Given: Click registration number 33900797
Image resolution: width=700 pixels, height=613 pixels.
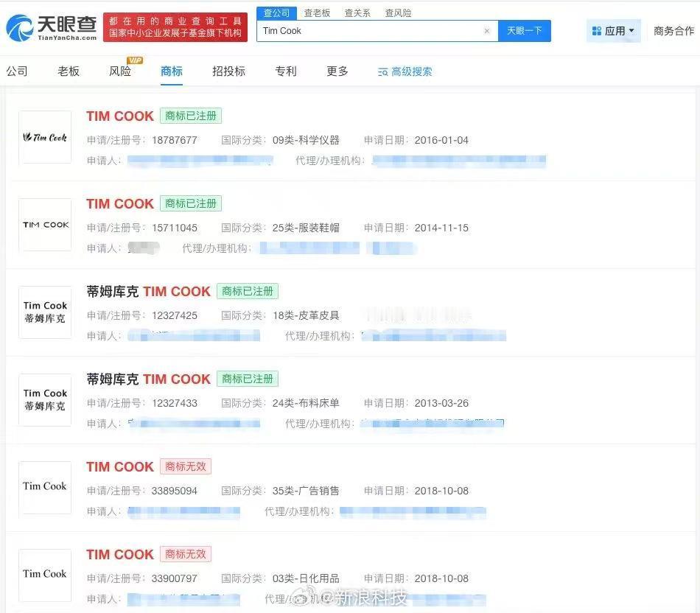Looking at the screenshot, I should (x=175, y=578).
